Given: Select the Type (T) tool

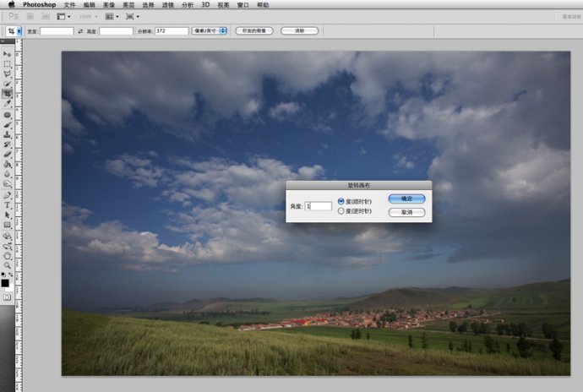Looking at the screenshot, I should tap(7, 204).
